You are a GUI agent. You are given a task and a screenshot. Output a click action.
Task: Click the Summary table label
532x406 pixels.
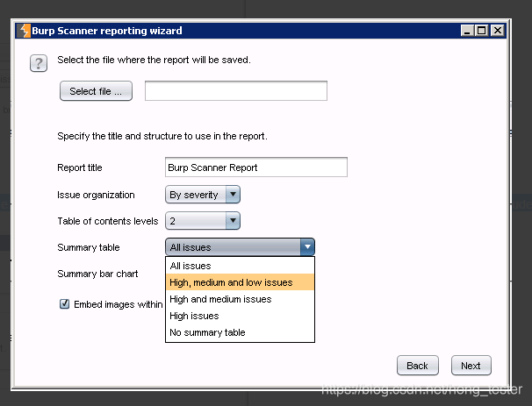click(x=89, y=247)
